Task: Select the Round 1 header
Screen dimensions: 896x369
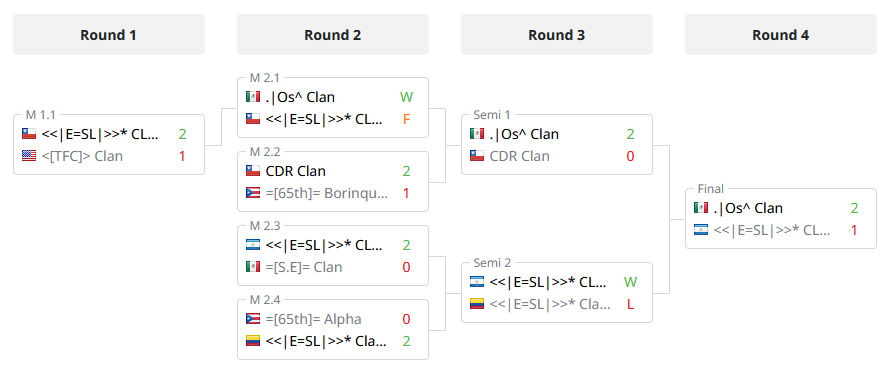Action: 109,35
